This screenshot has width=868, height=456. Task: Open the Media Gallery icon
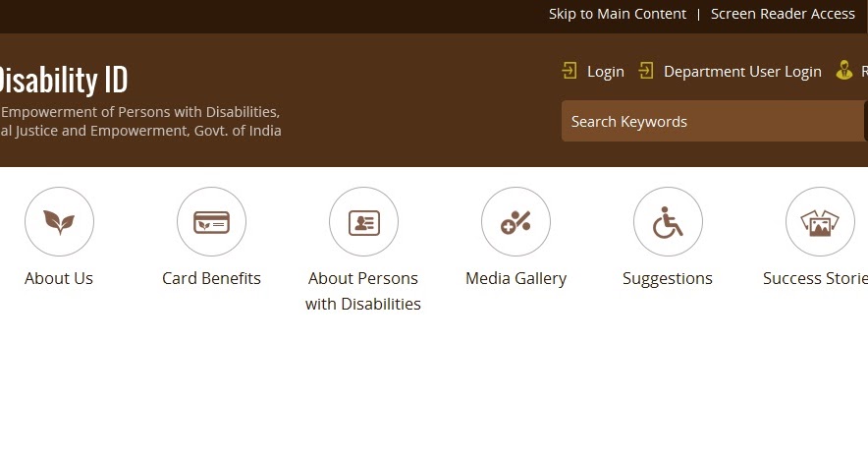pos(515,222)
